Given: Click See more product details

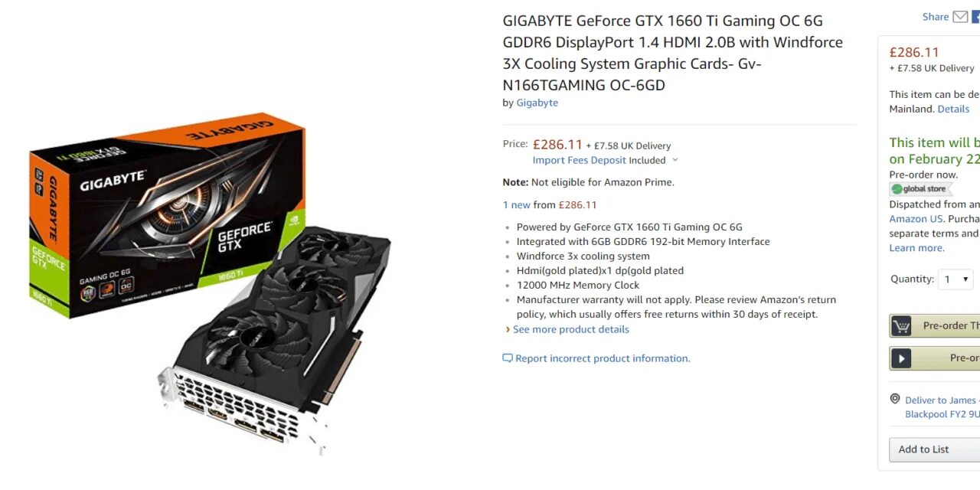Looking at the screenshot, I should click(571, 329).
